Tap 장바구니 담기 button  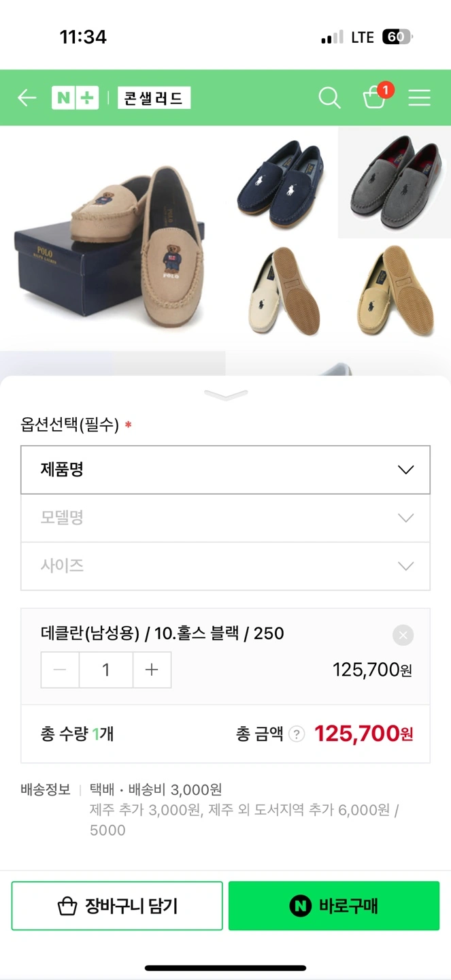117,906
